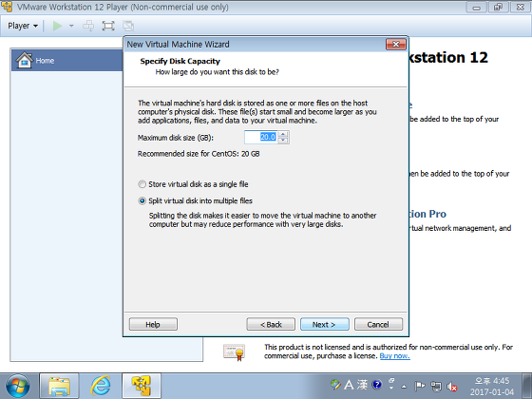The width and height of the screenshot is (532, 399).
Task: Toggle the IME A input mode
Action: pos(349,385)
